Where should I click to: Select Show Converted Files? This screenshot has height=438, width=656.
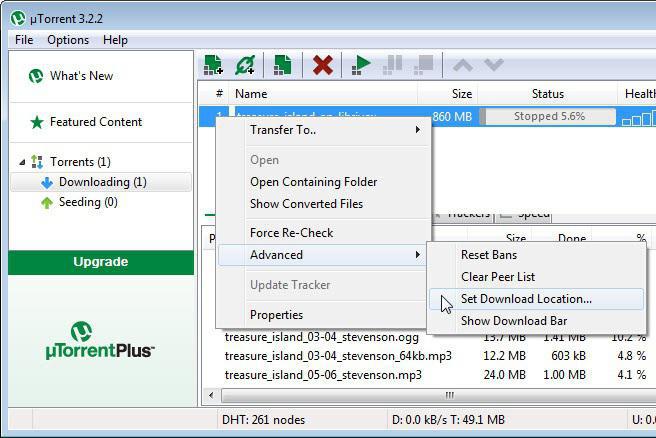(x=306, y=204)
